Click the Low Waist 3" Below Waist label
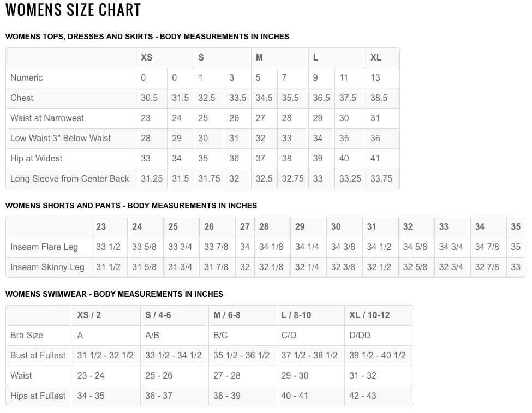 point(61,139)
